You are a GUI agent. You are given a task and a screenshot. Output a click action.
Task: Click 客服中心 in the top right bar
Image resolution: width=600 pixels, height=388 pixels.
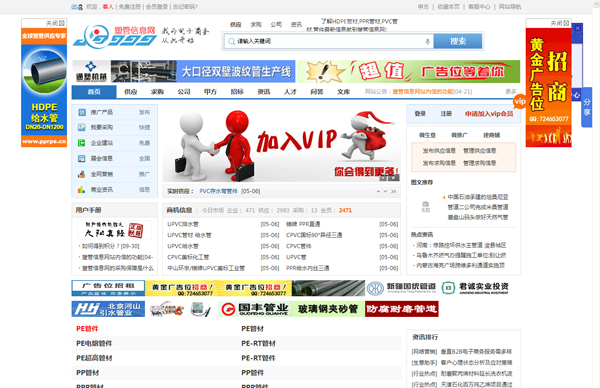tap(479, 7)
